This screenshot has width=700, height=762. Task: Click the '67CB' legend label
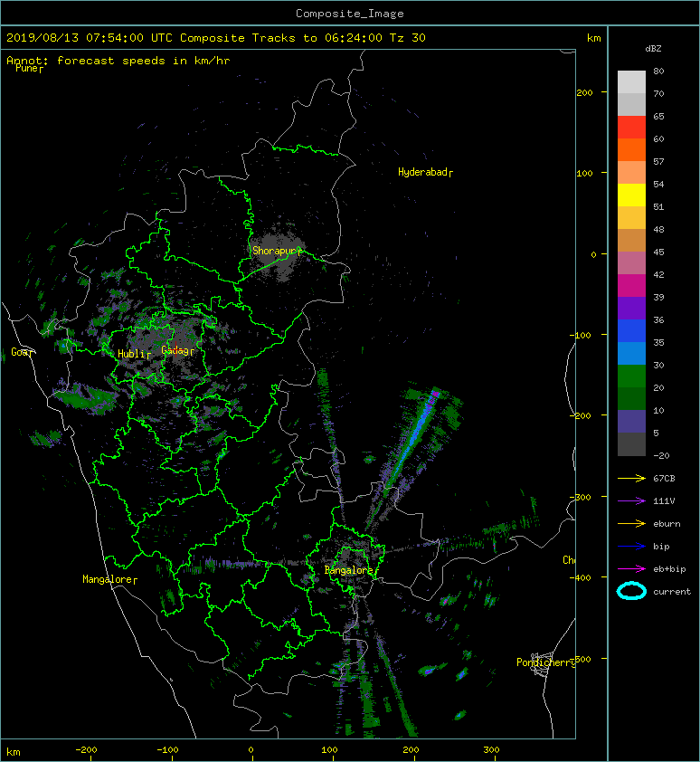pos(664,478)
